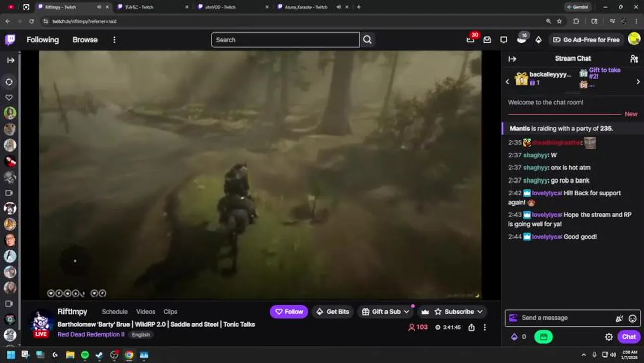The height and width of the screenshot is (363, 644).
Task: Open the emote picker smiley icon
Action: 633,318
